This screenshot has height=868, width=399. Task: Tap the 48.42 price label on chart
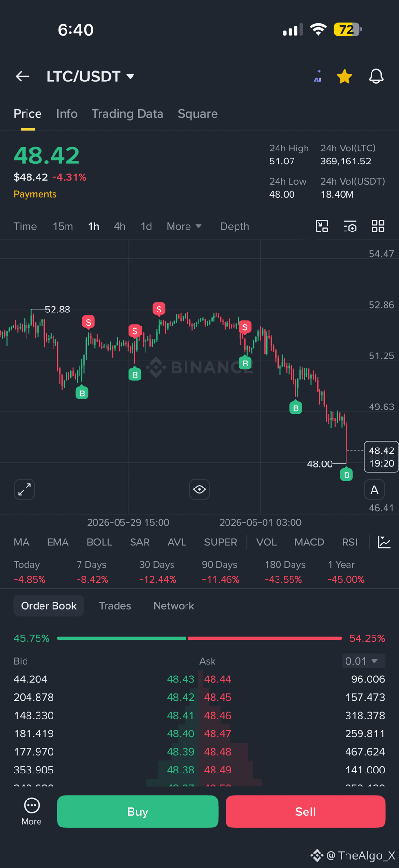[381, 457]
